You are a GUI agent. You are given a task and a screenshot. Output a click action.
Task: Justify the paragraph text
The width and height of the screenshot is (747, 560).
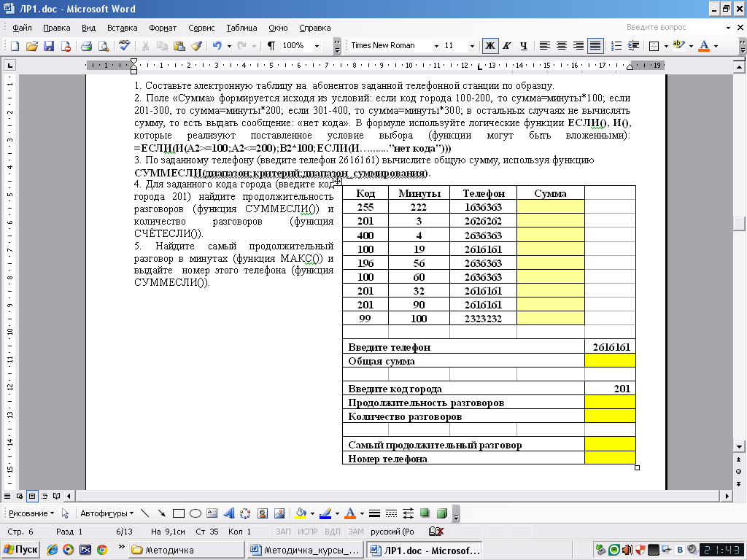595,46
